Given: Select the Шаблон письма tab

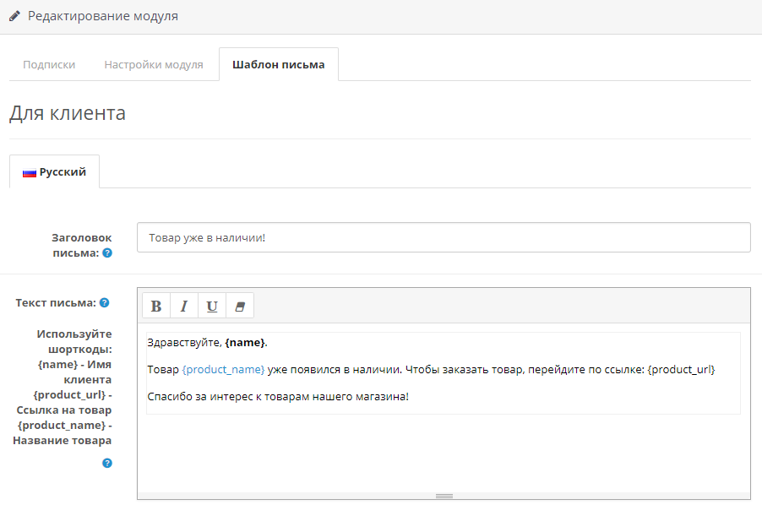Looking at the screenshot, I should (x=278, y=64).
